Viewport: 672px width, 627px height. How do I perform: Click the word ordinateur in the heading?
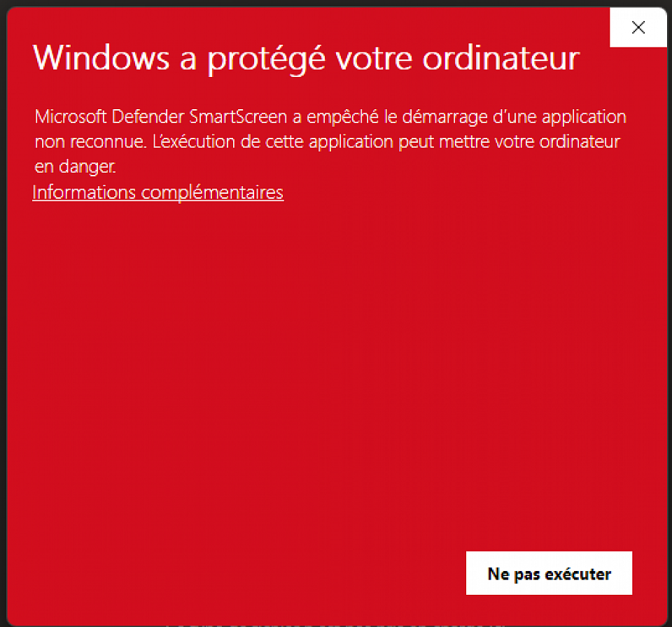pyautogui.click(x=501, y=58)
